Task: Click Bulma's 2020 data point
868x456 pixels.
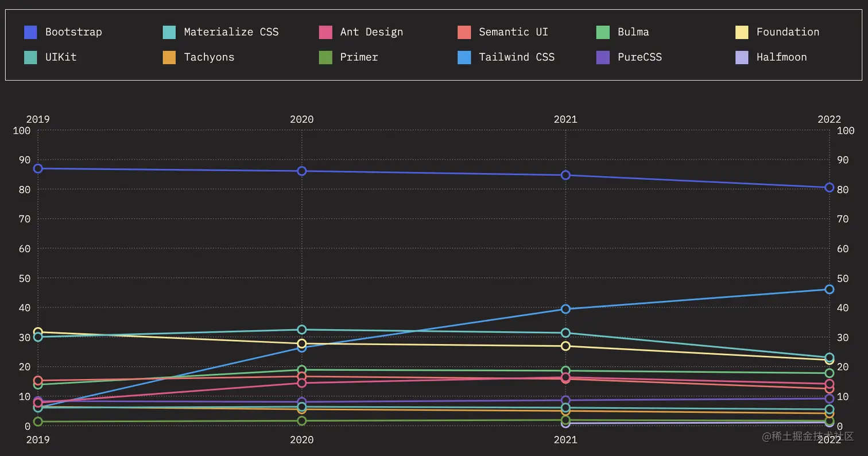Action: [302, 370]
